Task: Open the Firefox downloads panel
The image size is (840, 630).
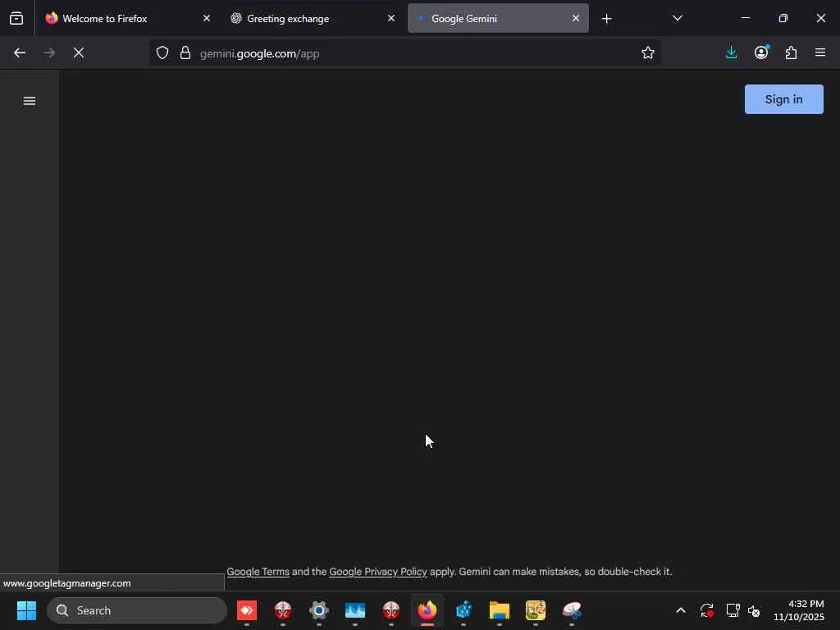Action: coord(731,52)
